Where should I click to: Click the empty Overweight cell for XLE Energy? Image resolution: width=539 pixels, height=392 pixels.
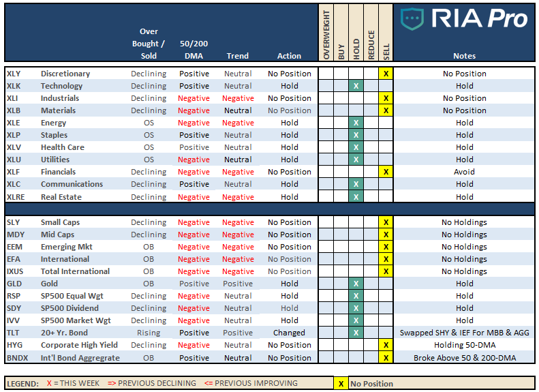click(x=326, y=123)
